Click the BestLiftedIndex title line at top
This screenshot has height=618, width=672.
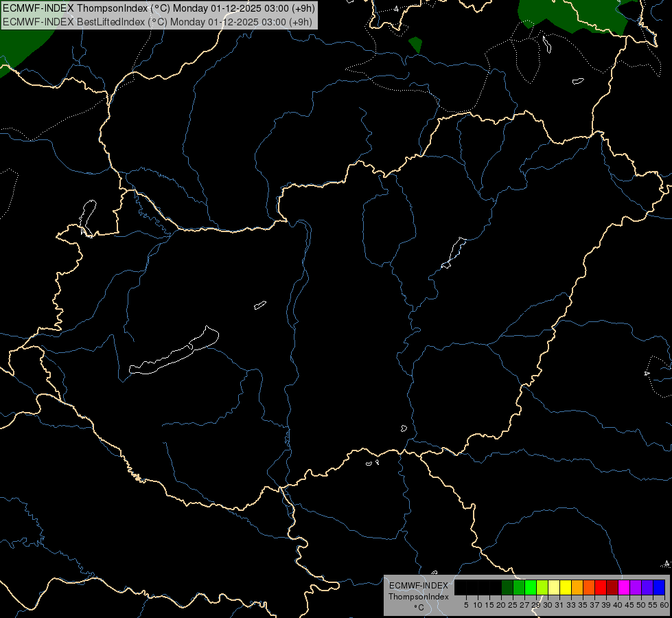pos(157,21)
